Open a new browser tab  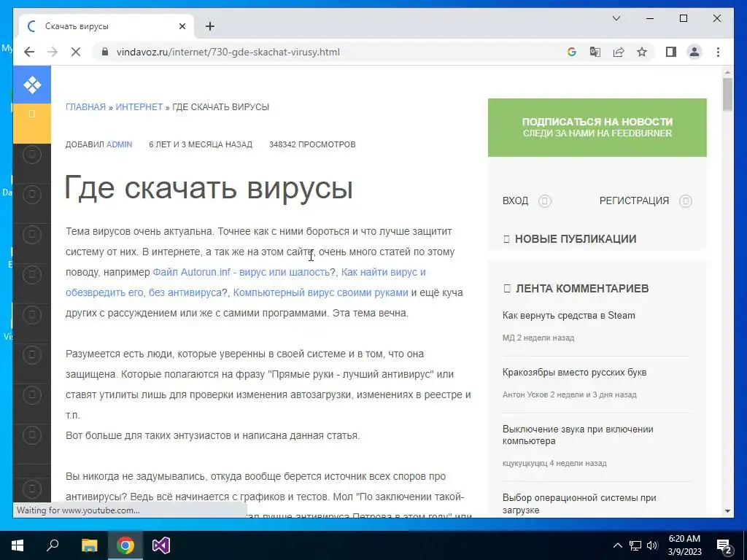coord(210,26)
